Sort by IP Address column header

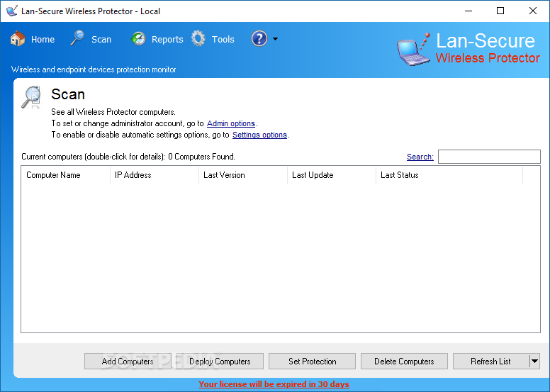(x=155, y=175)
